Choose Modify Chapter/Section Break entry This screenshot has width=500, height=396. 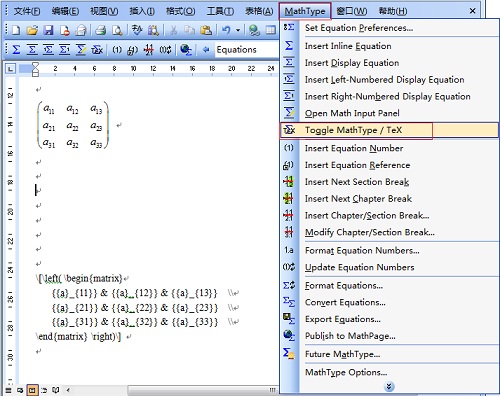tap(389, 232)
